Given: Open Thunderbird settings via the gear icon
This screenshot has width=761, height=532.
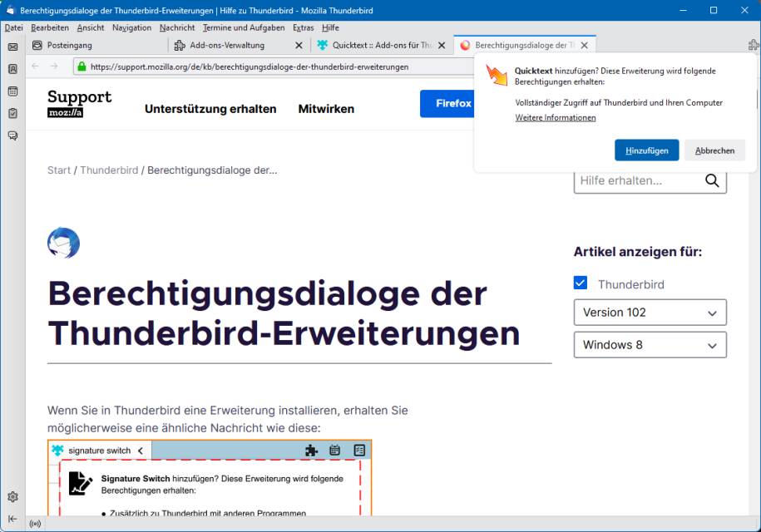Looking at the screenshot, I should pos(12,496).
